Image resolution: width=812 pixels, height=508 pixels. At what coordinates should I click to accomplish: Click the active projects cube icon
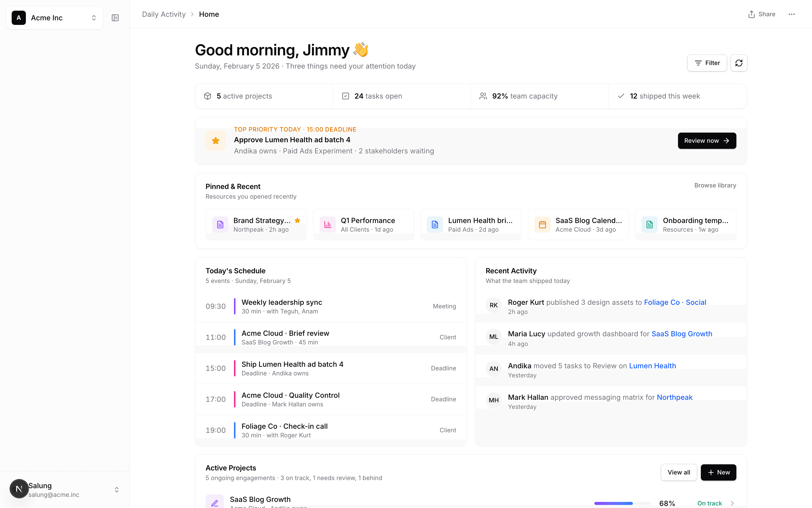tap(208, 96)
